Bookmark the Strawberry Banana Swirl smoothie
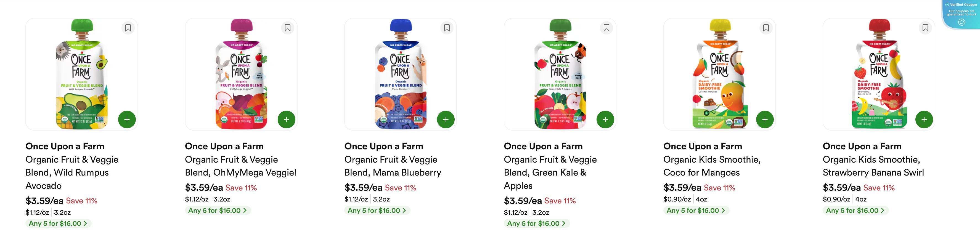980x244 pixels. click(925, 28)
